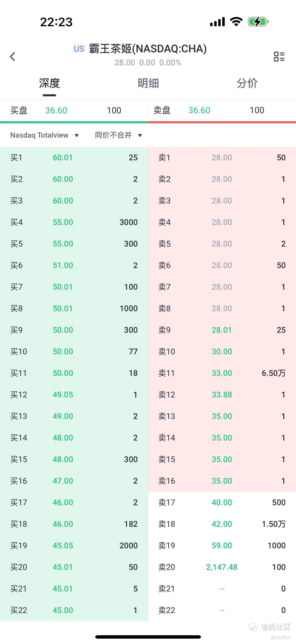Image resolution: width=296 pixels, height=644 pixels.
Task: Switch to the 分价 tab
Action: click(x=247, y=83)
